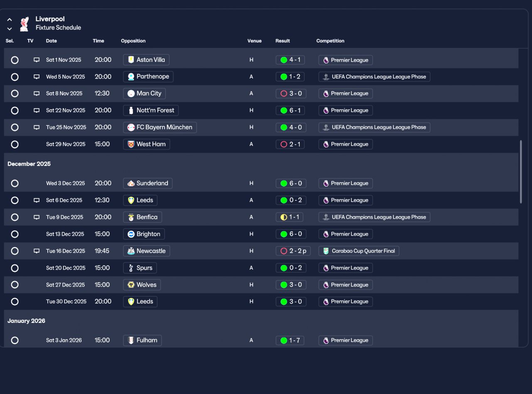Screen dimensions: 532x394
Task: Click the Liverpool club crest icon
Action: click(x=25, y=24)
